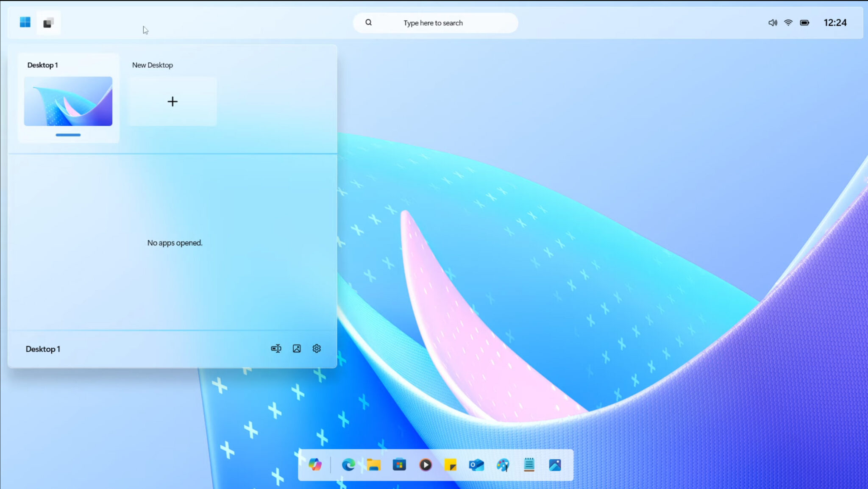The image size is (868, 489).
Task: Launch Notepad from the taskbar
Action: 529,465
